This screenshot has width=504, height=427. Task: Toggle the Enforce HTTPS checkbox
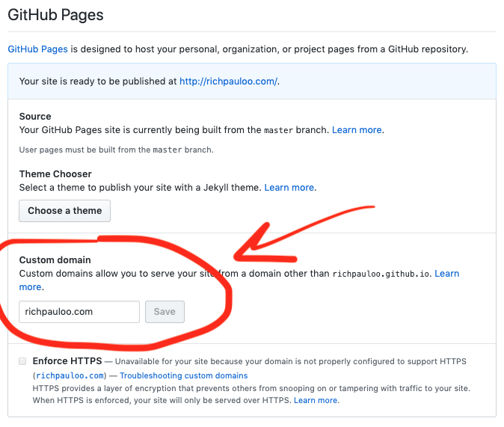22,361
